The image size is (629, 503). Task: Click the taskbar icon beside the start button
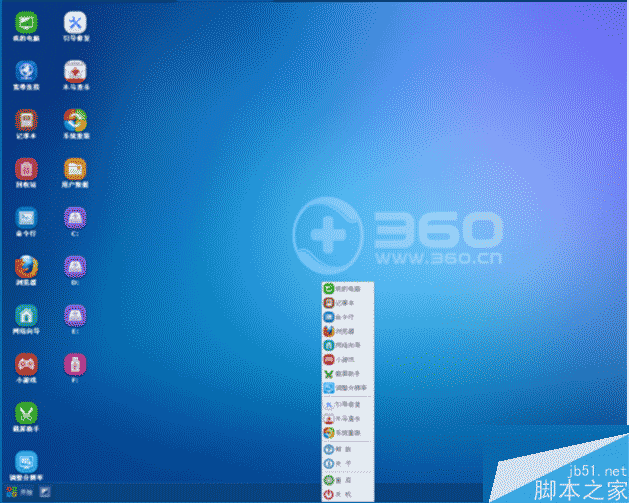tap(46, 493)
